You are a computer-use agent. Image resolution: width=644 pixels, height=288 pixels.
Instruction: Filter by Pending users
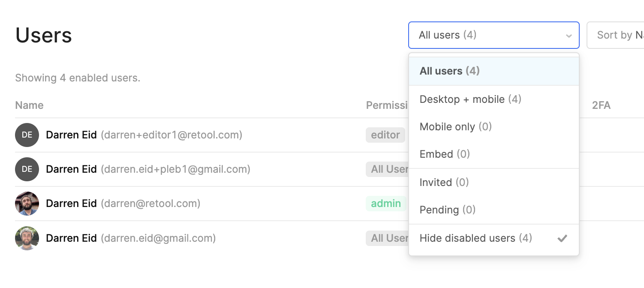tap(494, 210)
